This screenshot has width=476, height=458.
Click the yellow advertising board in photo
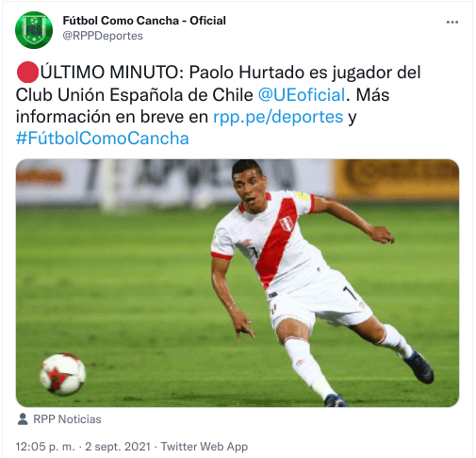click(397, 179)
